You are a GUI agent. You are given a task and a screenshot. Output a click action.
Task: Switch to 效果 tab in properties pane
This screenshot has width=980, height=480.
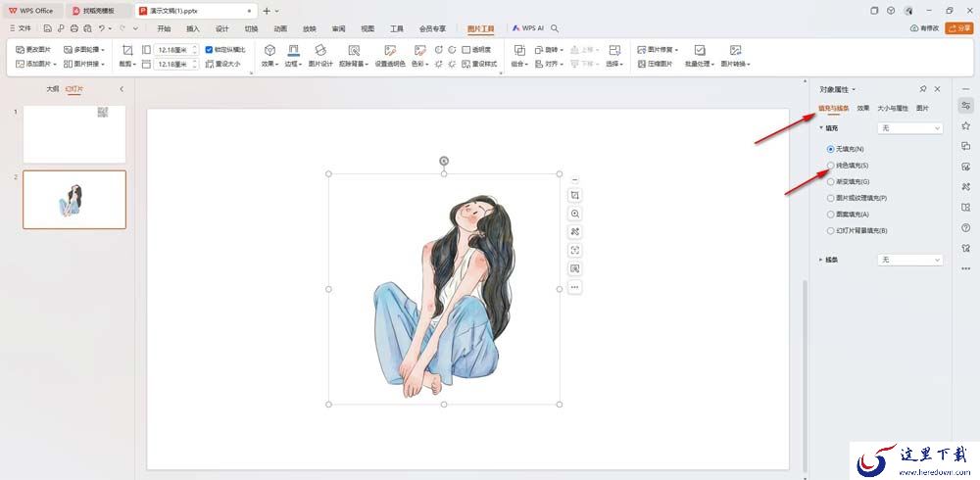tap(863, 108)
